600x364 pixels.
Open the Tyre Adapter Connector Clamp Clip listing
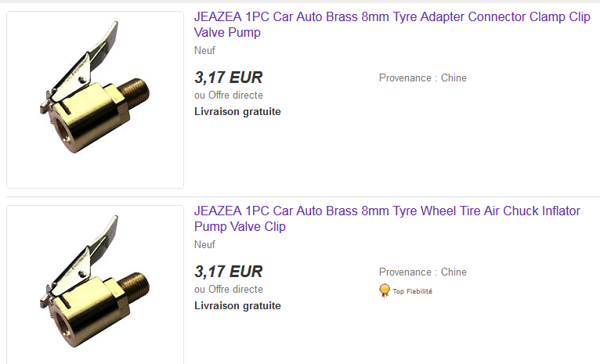point(392,24)
